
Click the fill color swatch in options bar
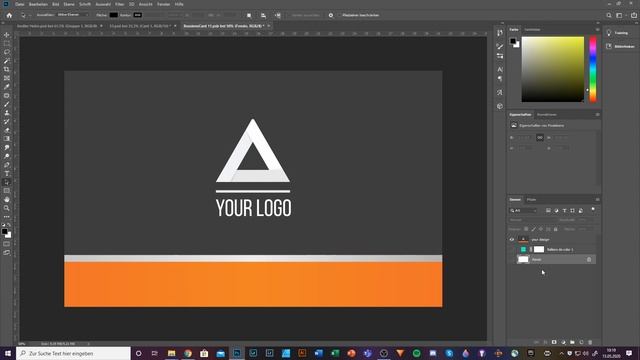(x=113, y=15)
